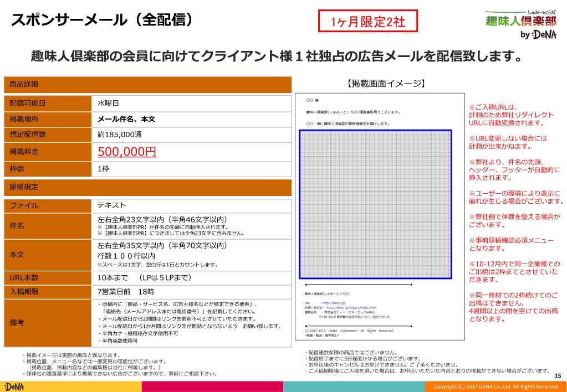Screen dimensions: 567x392
Task: Click the red 500,000円 price
Action: tap(127, 151)
